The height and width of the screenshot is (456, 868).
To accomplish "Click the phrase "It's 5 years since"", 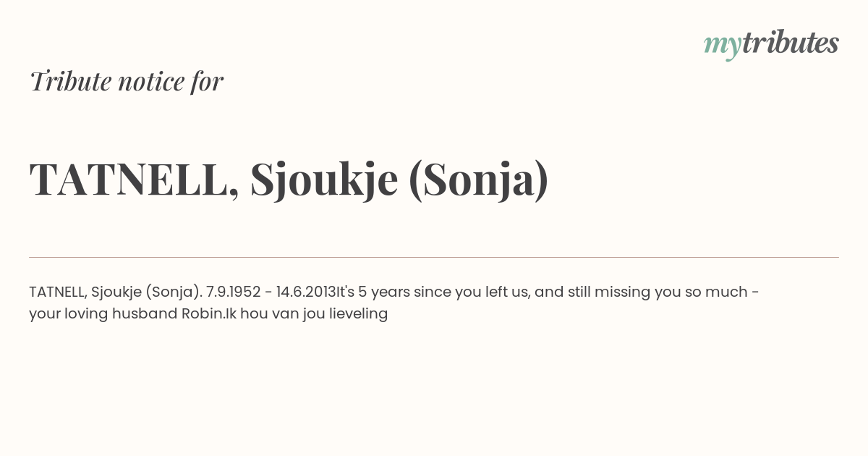I will 393,292.
